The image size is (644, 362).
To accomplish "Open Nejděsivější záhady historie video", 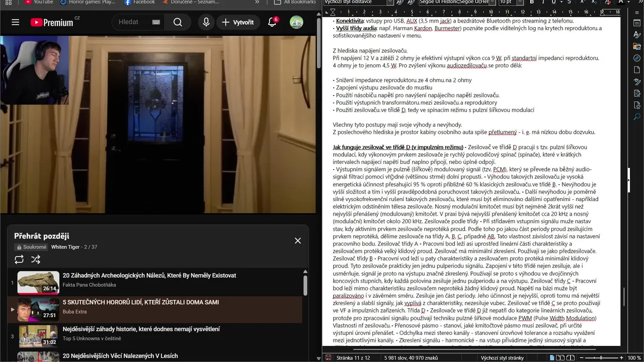I will click(141, 329).
